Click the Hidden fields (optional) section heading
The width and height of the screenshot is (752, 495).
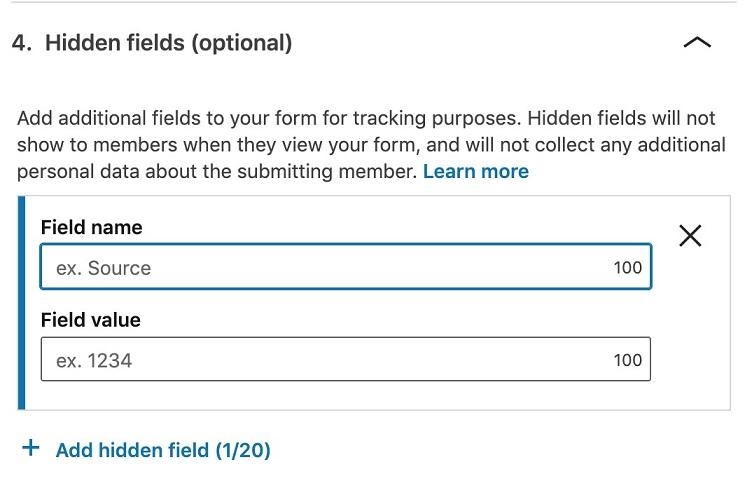coord(168,43)
